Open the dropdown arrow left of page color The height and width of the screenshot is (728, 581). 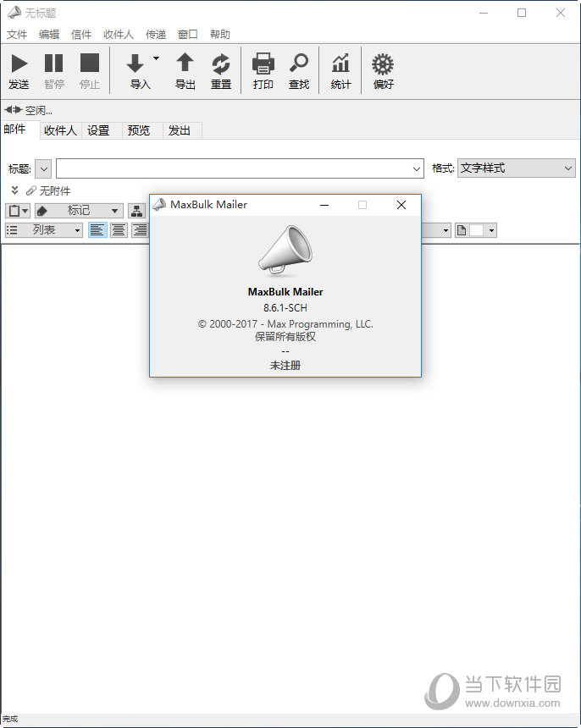pyautogui.click(x=445, y=230)
